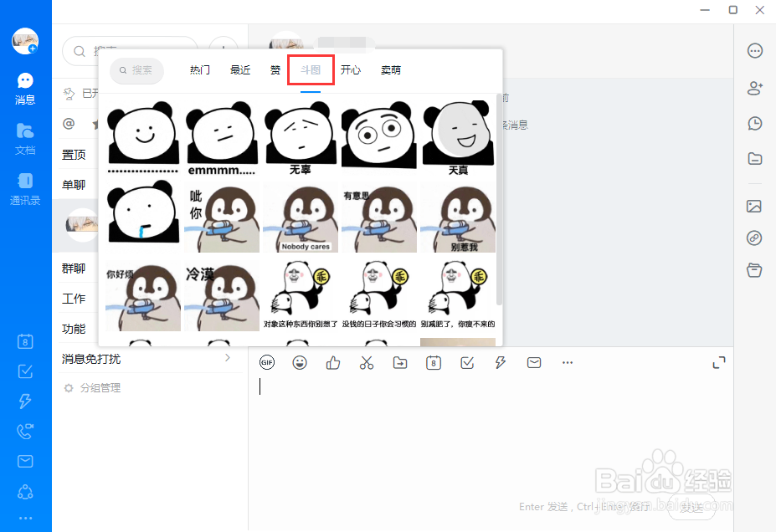Select the 你好烦 penguin sticker
This screenshot has width=776, height=532.
click(143, 295)
